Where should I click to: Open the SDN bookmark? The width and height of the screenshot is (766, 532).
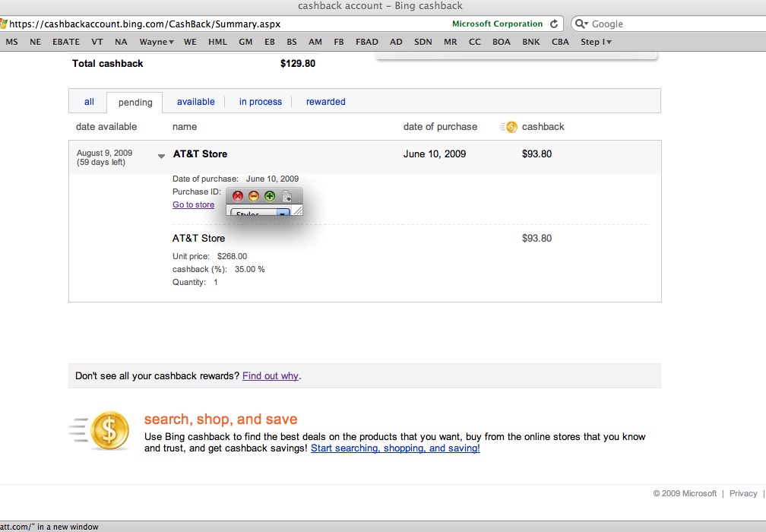423,42
